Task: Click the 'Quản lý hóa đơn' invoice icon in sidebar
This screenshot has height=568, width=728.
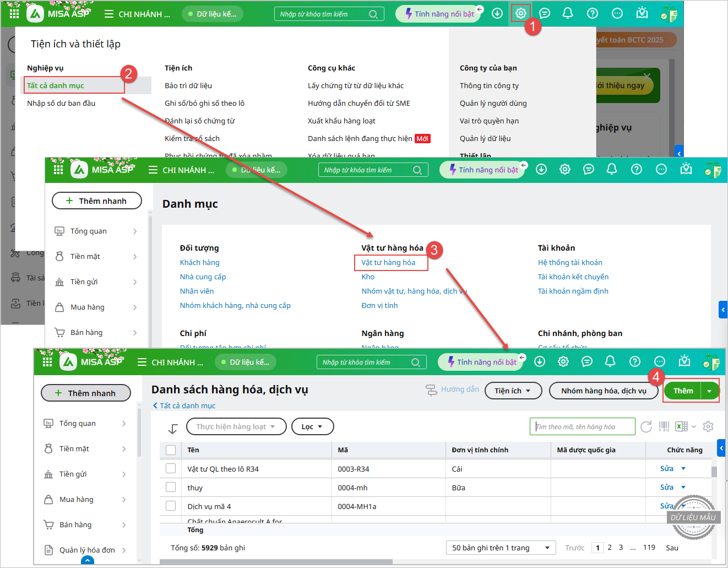Action: (x=49, y=550)
